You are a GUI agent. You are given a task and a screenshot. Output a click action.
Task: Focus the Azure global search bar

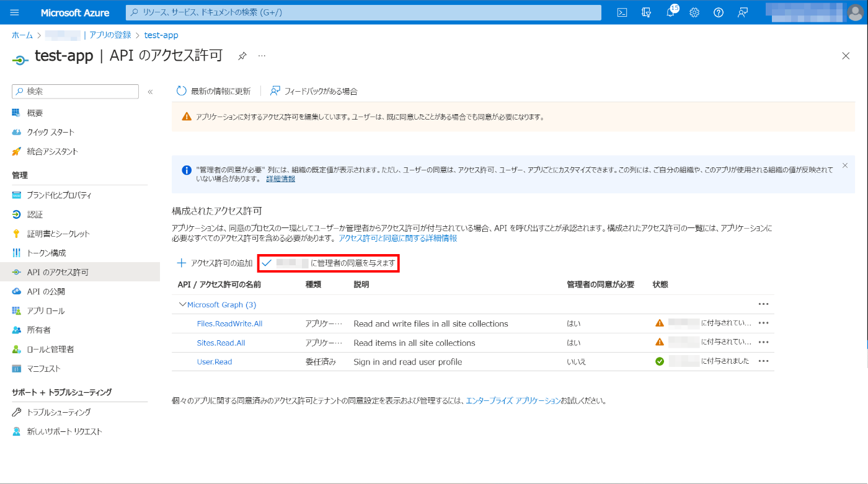pos(363,12)
